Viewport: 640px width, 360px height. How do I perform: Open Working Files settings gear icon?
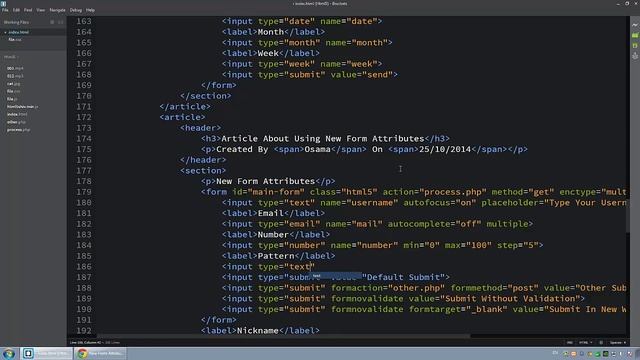[52, 22]
